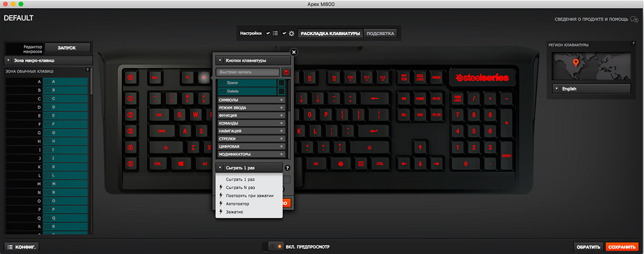Collapse the Сыграть 1 раз dropdown
Image resolution: width=644 pixels, height=254 pixels.
click(x=249, y=168)
